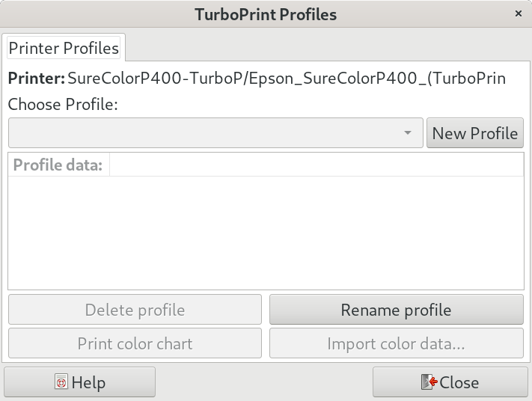Viewport: 532px width, 401px height.
Task: Open Import color data... dialog
Action: click(396, 343)
